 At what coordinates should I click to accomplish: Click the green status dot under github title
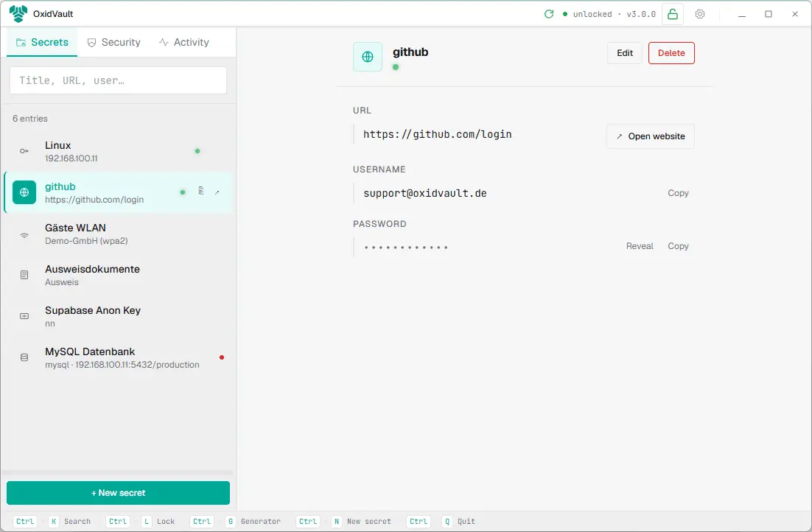[x=396, y=67]
